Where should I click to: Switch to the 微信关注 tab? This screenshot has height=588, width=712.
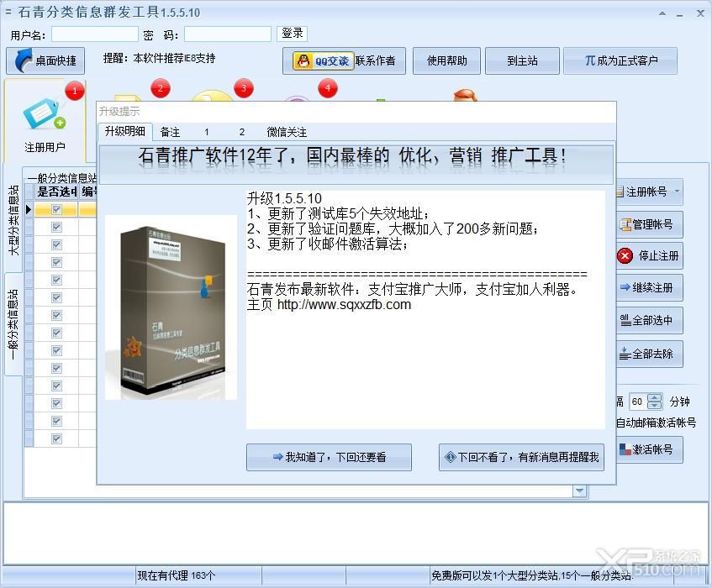287,132
